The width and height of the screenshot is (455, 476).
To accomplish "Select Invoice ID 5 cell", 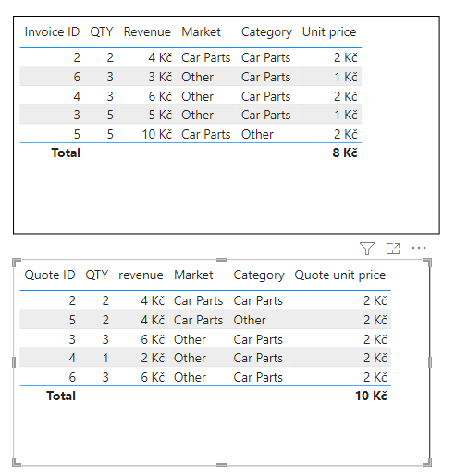I will 77,134.
